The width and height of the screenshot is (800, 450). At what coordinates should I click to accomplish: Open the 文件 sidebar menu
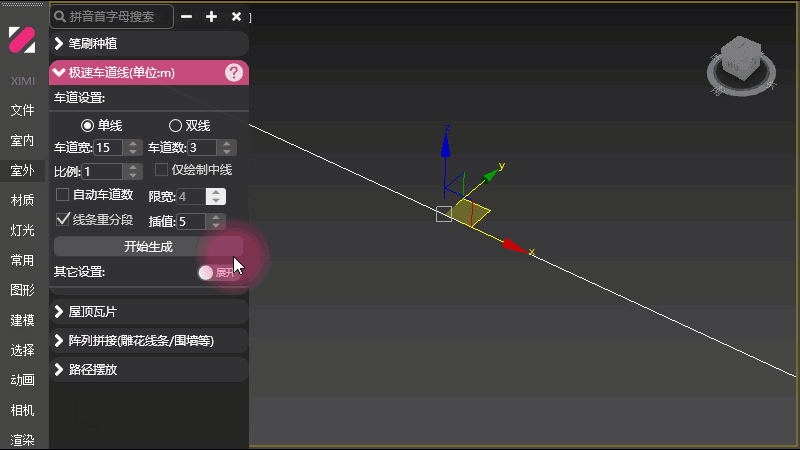pos(22,110)
